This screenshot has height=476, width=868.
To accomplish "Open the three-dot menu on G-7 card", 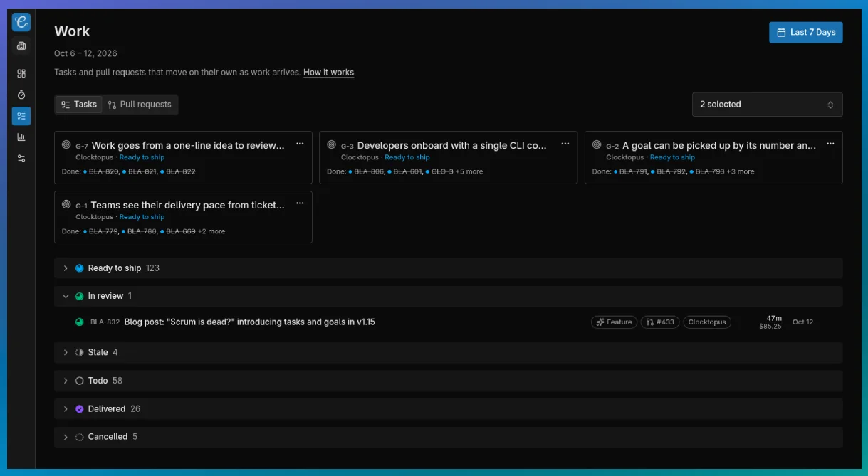I will pyautogui.click(x=300, y=144).
